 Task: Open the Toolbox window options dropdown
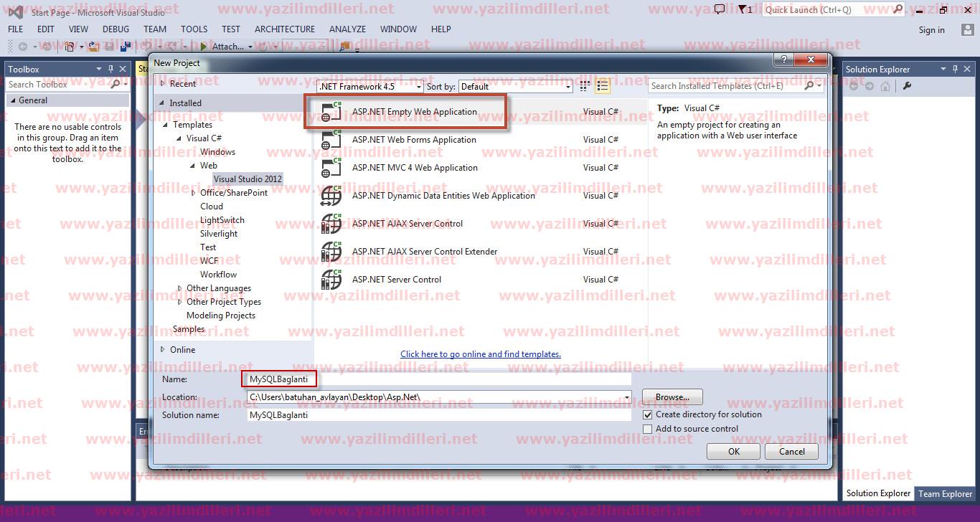click(x=99, y=69)
